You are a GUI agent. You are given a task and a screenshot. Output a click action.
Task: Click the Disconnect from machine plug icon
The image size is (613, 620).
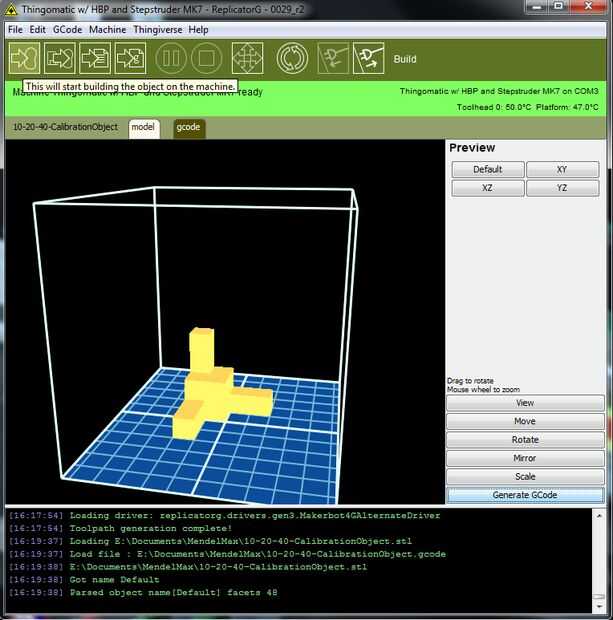click(x=368, y=59)
